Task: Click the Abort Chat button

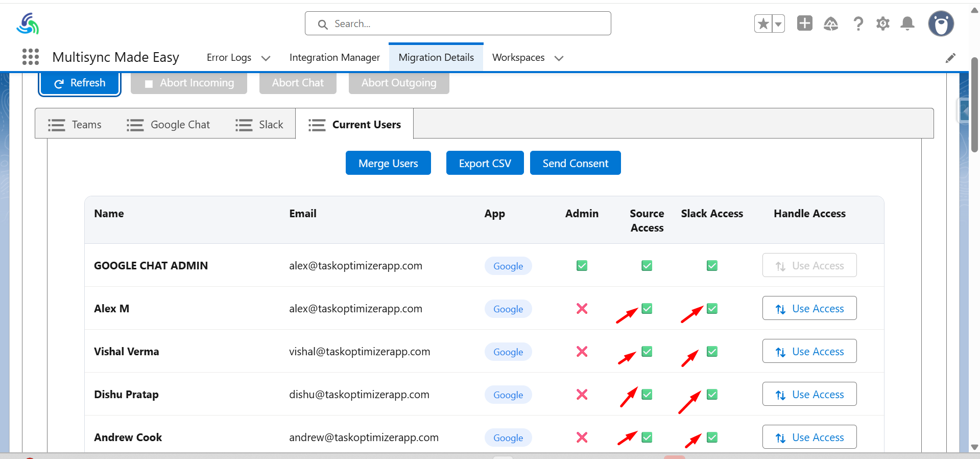Action: 298,83
